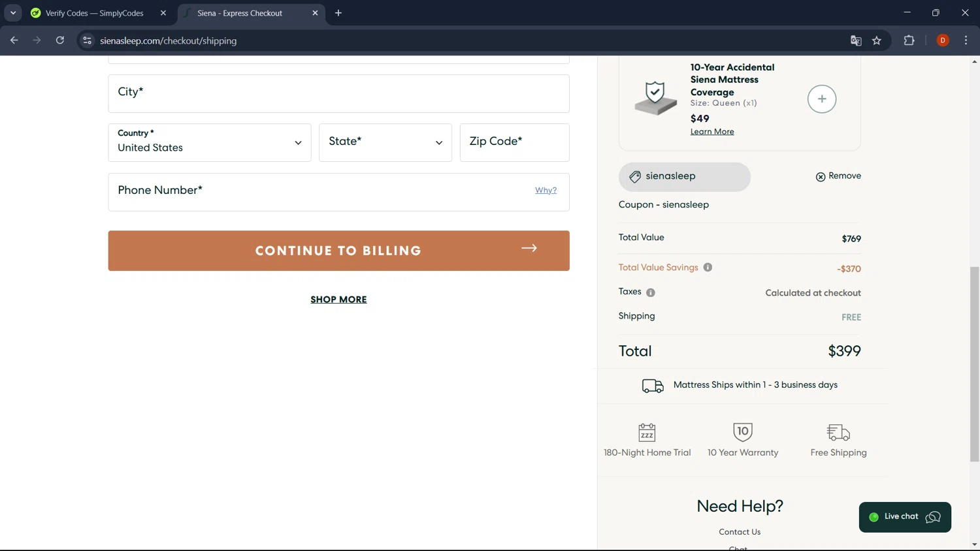Open the Live chat widget
The image size is (980, 551).
tap(905, 517)
